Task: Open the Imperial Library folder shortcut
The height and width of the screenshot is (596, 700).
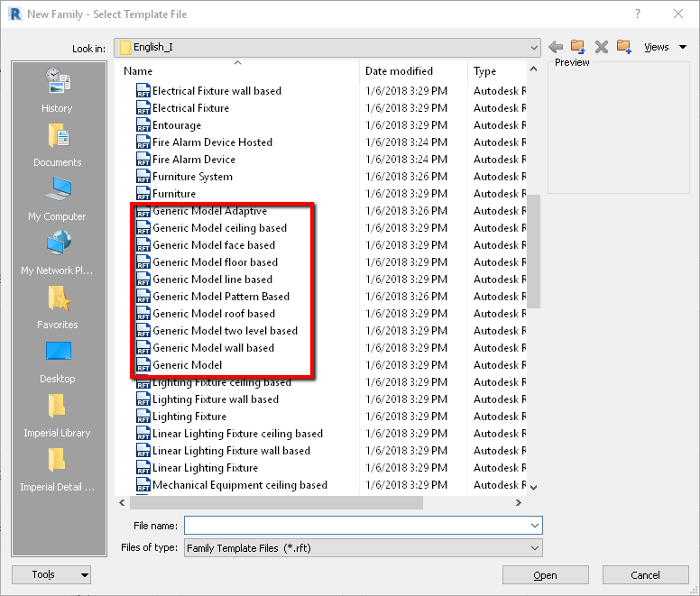Action: pos(59,415)
